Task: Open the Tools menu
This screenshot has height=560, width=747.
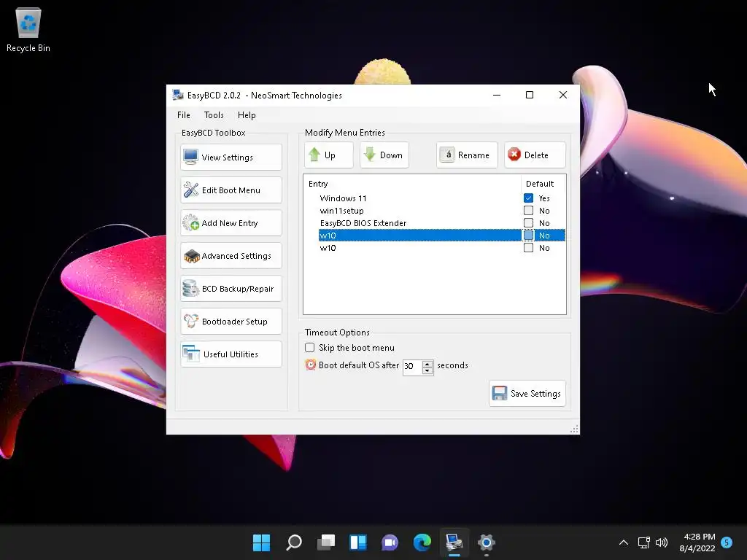Action: 214,114
